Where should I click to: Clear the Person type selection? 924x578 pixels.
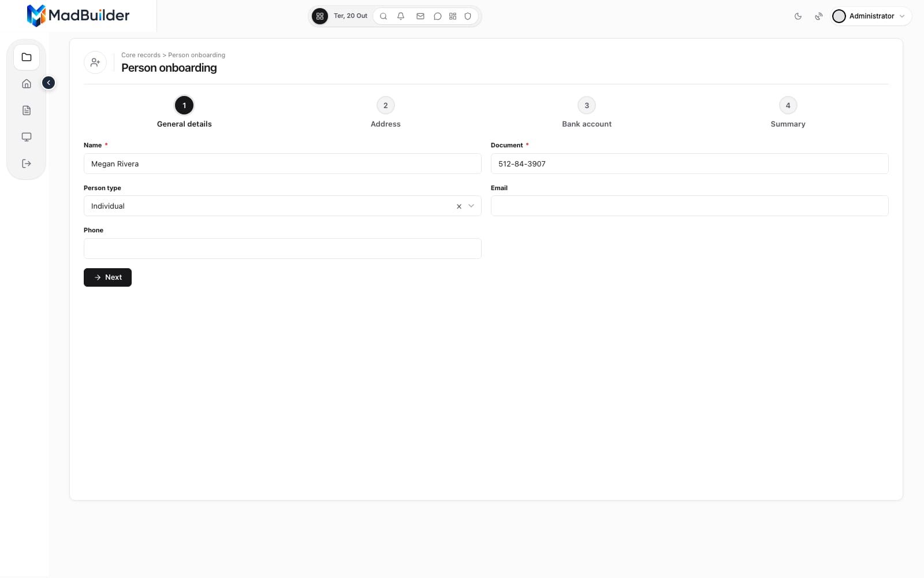pyautogui.click(x=459, y=206)
